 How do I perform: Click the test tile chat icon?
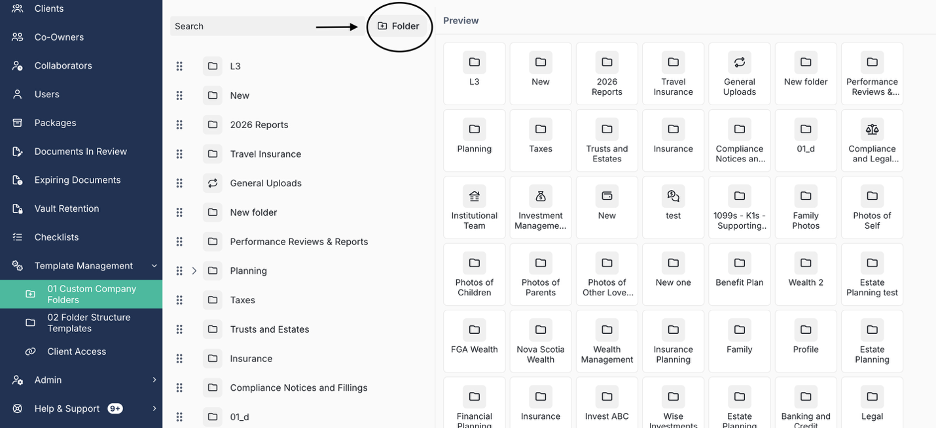point(673,196)
